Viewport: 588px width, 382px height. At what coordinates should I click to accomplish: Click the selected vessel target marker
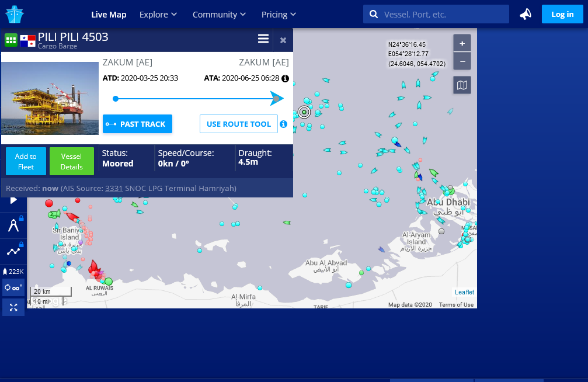pos(304,112)
